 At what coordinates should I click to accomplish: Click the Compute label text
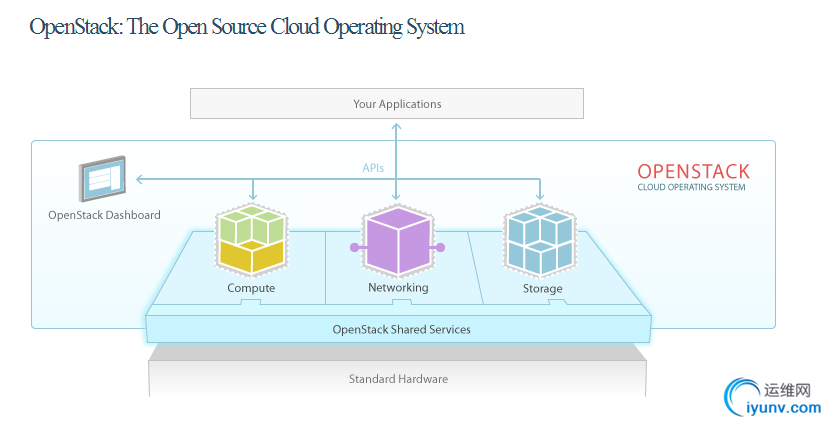click(x=251, y=288)
